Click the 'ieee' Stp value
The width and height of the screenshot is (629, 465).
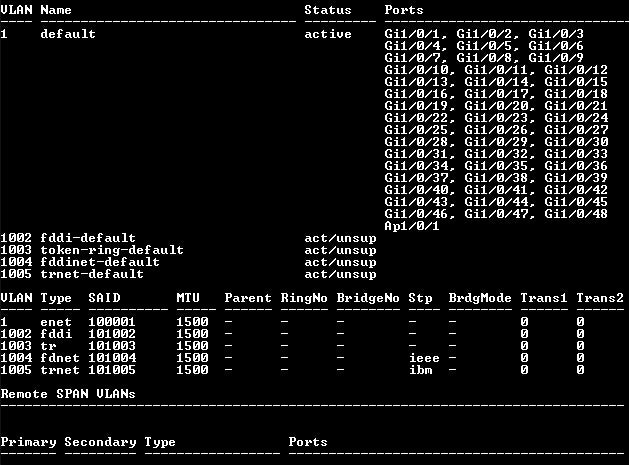click(424, 358)
